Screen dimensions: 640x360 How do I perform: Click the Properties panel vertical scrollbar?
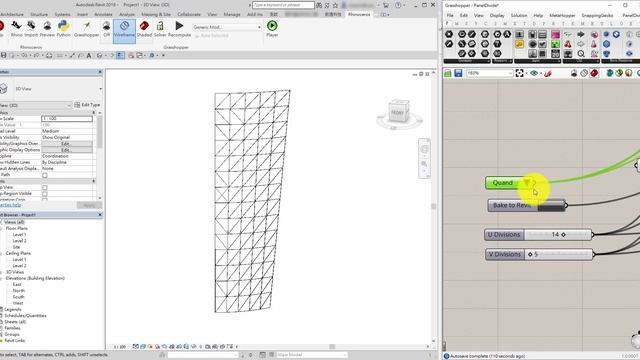[100, 133]
